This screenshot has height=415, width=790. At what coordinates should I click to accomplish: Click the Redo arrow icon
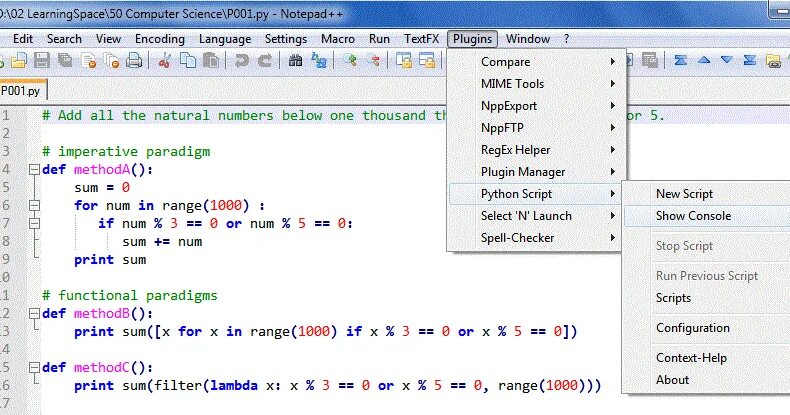[x=265, y=60]
